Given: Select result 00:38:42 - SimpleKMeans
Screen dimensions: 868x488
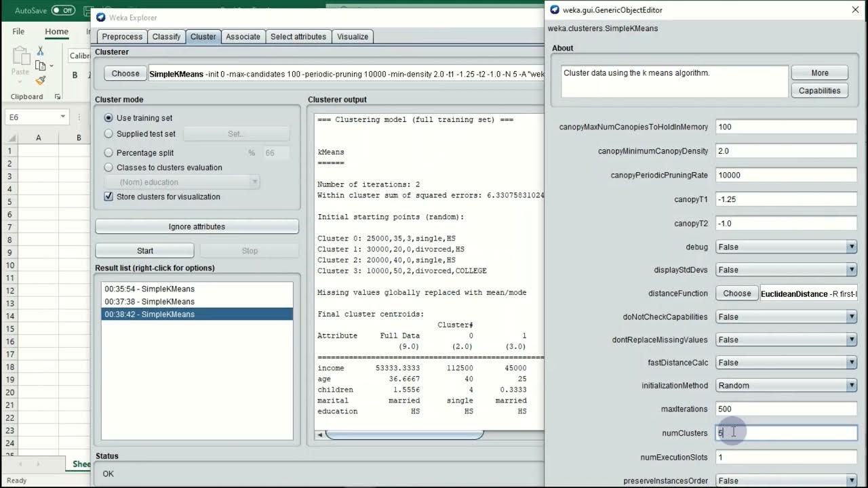Looking at the screenshot, I should click(197, 314).
